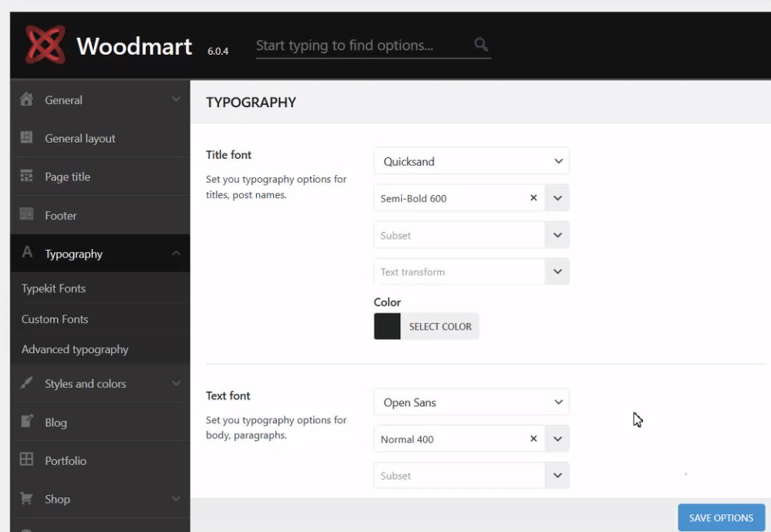Open the General settings section
The width and height of the screenshot is (771, 532).
pyautogui.click(x=100, y=99)
